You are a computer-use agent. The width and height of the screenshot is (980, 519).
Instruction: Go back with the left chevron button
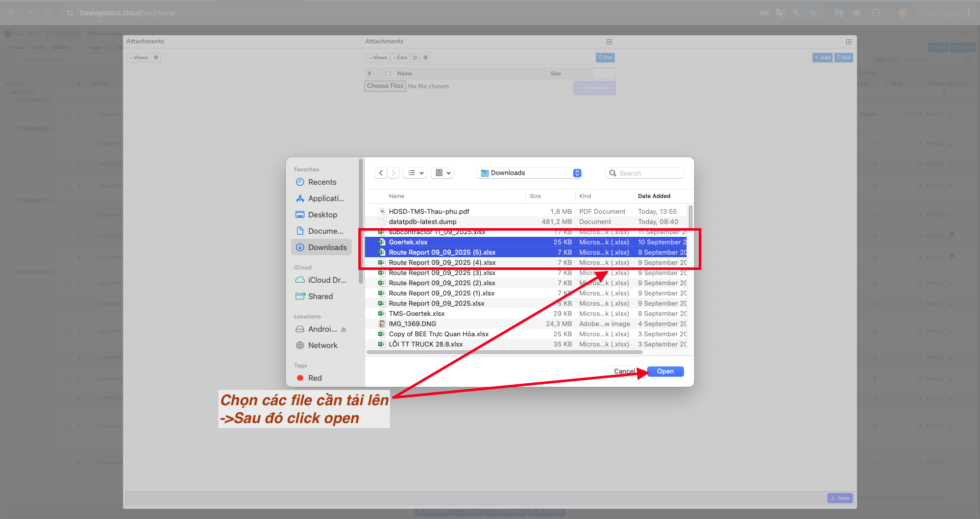(381, 173)
